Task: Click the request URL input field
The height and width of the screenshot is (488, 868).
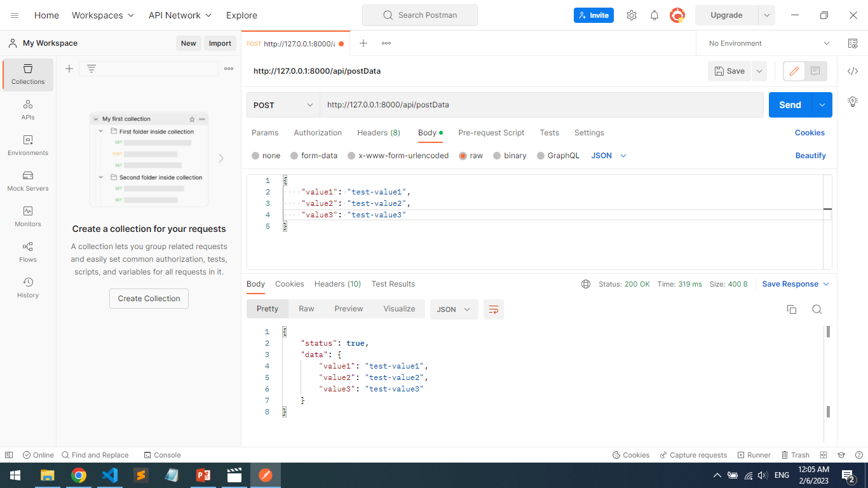Action: 541,105
